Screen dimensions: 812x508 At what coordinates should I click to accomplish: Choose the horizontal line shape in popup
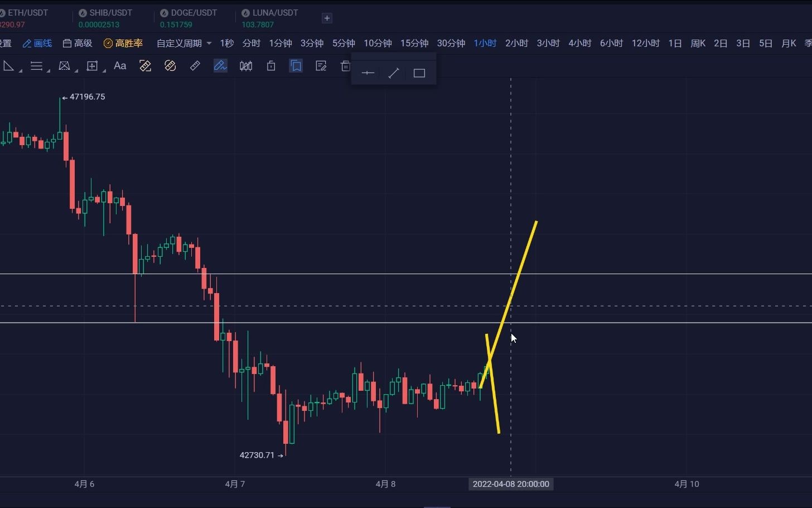(x=368, y=73)
